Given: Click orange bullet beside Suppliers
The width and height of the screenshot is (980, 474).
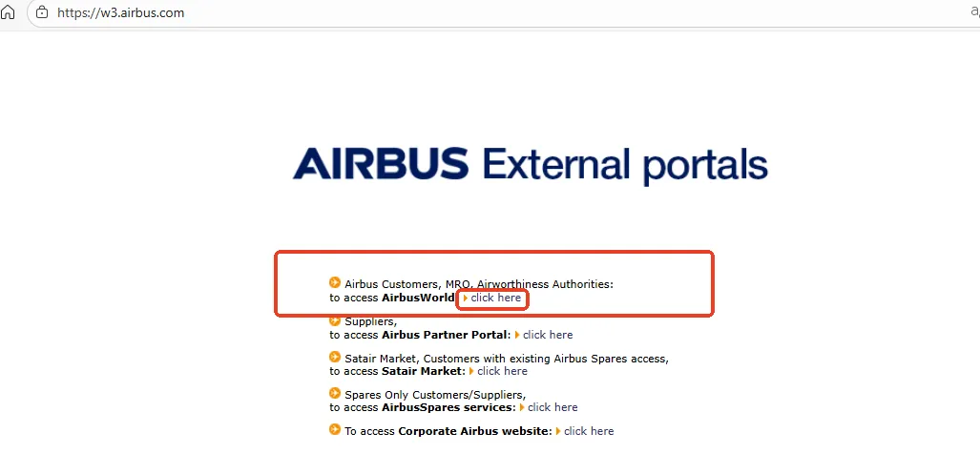Looking at the screenshot, I should (335, 320).
